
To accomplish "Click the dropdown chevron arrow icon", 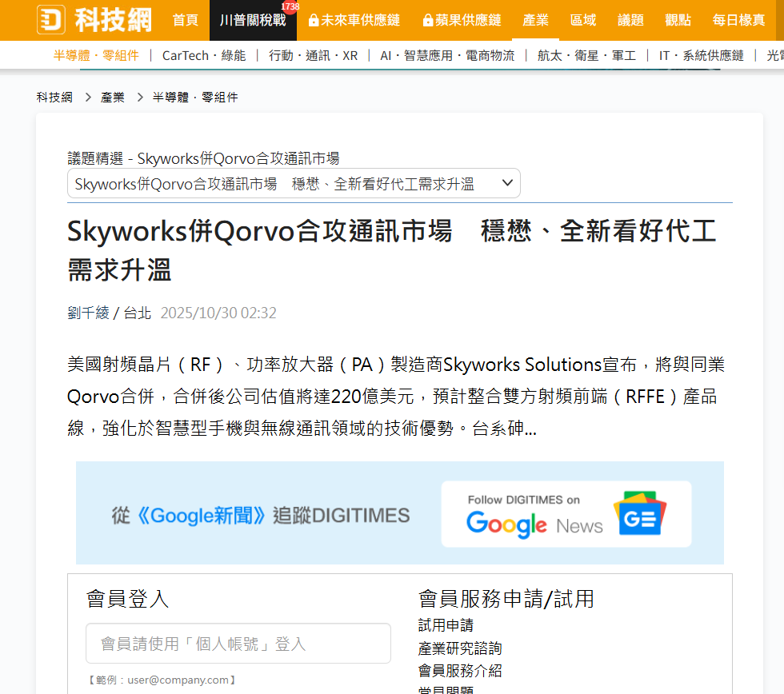I will pyautogui.click(x=507, y=183).
